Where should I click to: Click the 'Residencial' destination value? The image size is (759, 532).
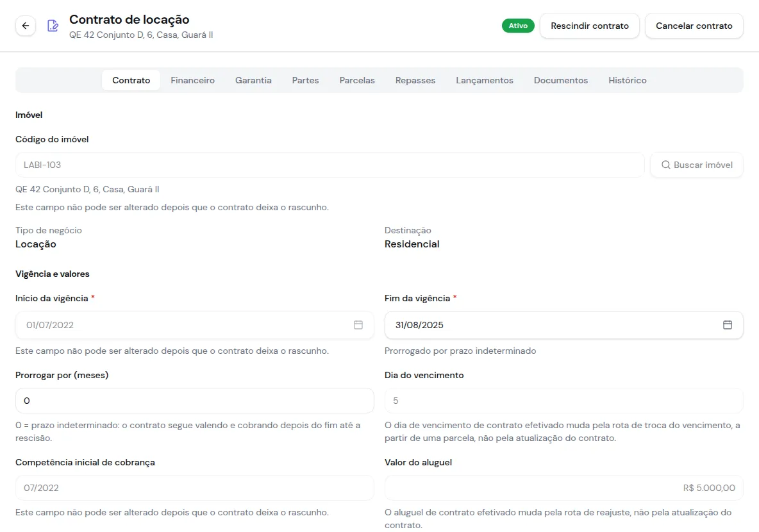pyautogui.click(x=412, y=244)
